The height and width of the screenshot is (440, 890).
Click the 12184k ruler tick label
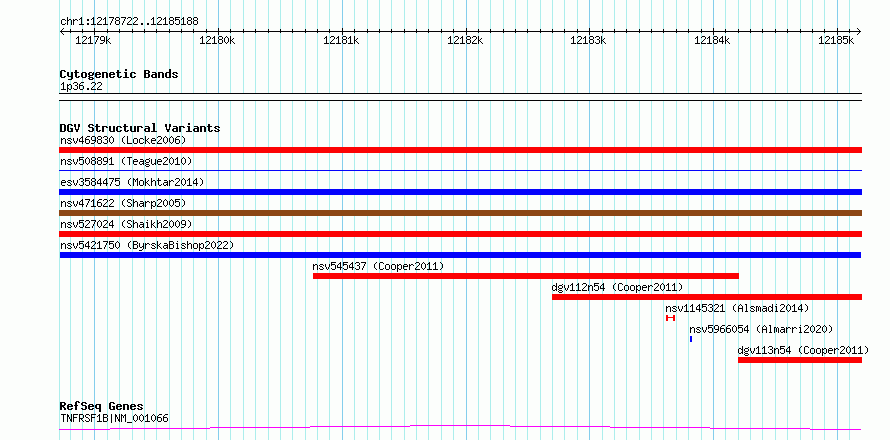point(712,40)
